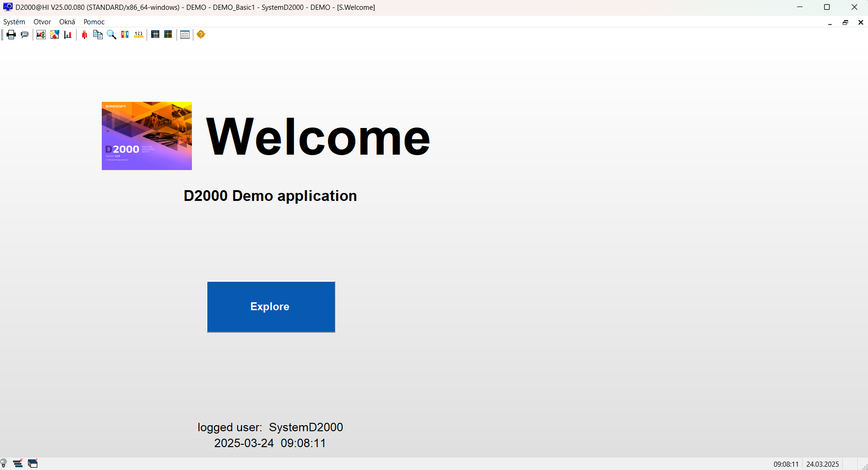
Task: Click the 1:23 ruler icon
Action: [x=139, y=35]
